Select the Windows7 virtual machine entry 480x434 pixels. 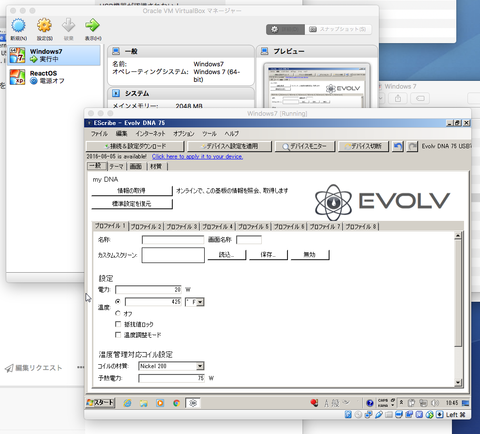[54, 55]
